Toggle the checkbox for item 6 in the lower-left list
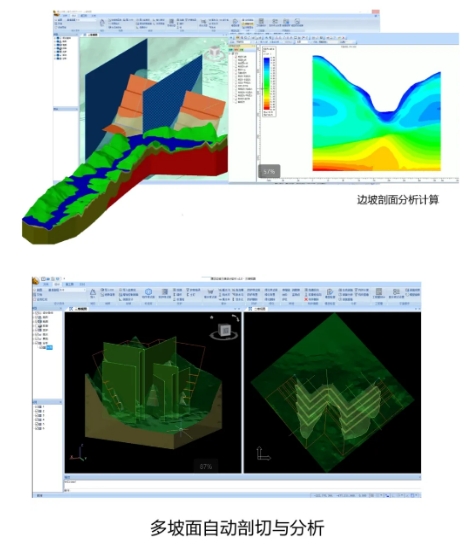Screen dimensions: 474x552 (37, 429)
